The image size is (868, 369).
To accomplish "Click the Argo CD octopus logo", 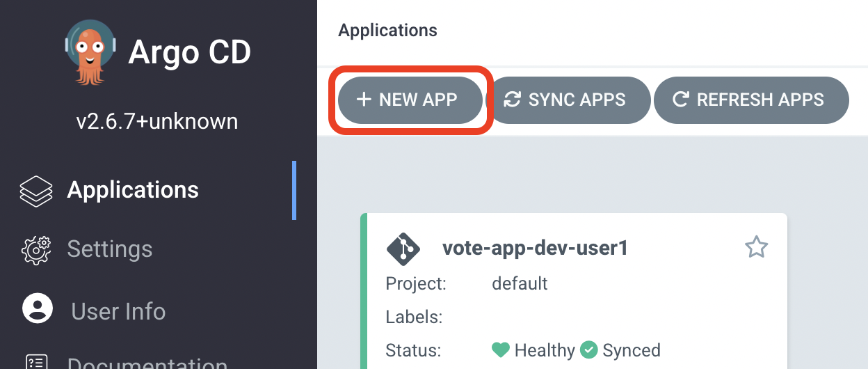I will coord(90,52).
